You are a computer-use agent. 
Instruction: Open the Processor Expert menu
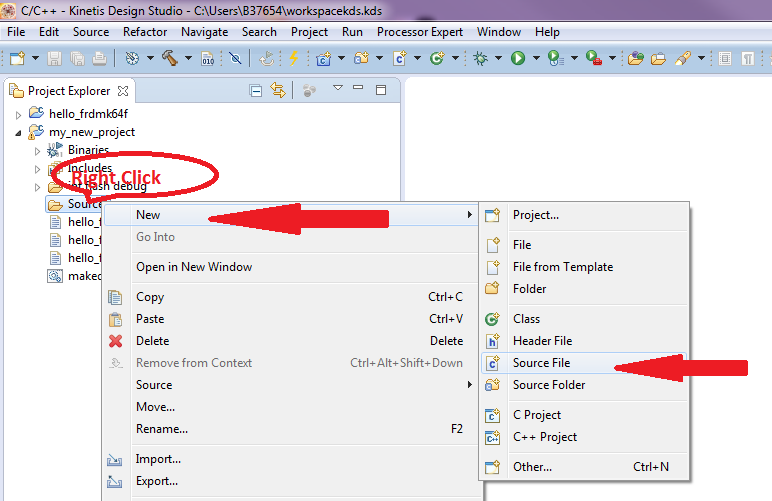(x=419, y=32)
